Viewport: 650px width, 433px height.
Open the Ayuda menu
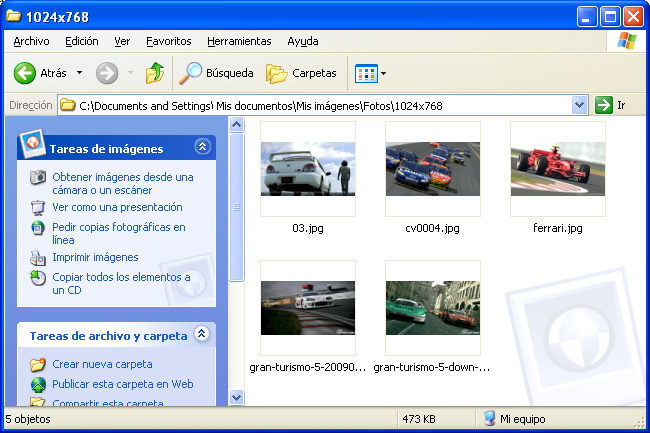point(303,41)
